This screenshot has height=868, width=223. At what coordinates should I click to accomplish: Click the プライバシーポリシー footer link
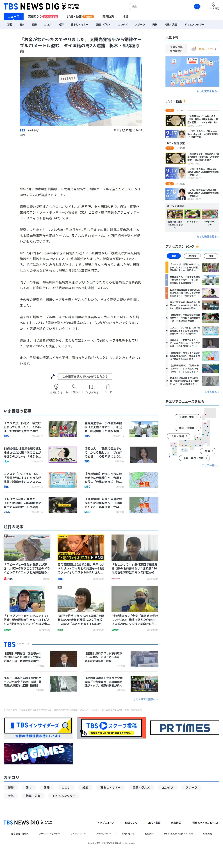tap(49, 833)
